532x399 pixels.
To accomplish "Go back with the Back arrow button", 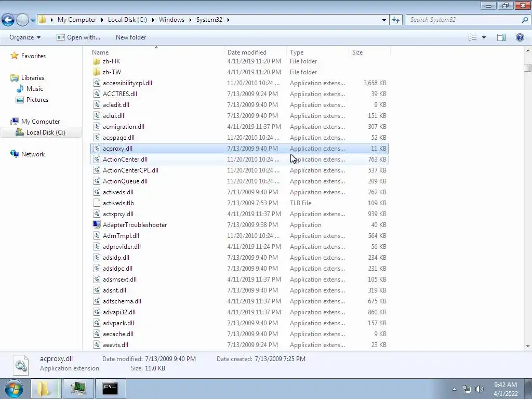I will click(8, 20).
